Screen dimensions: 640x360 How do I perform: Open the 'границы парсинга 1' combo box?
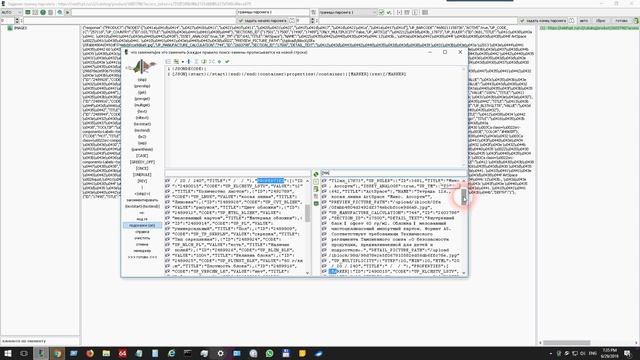click(347, 12)
